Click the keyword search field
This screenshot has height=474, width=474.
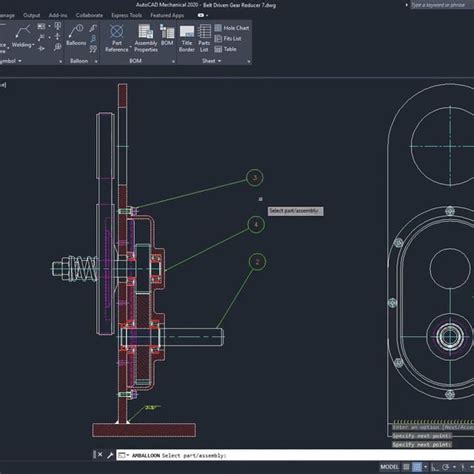click(442, 5)
